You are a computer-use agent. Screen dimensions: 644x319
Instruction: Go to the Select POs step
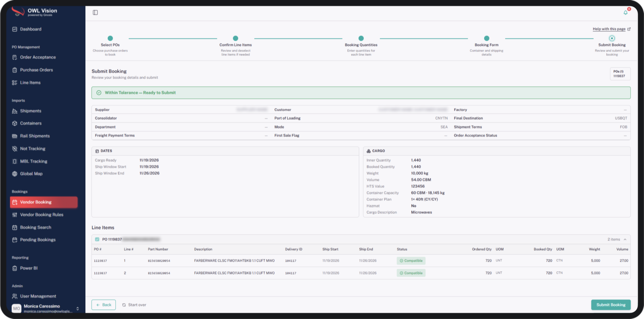[110, 39]
